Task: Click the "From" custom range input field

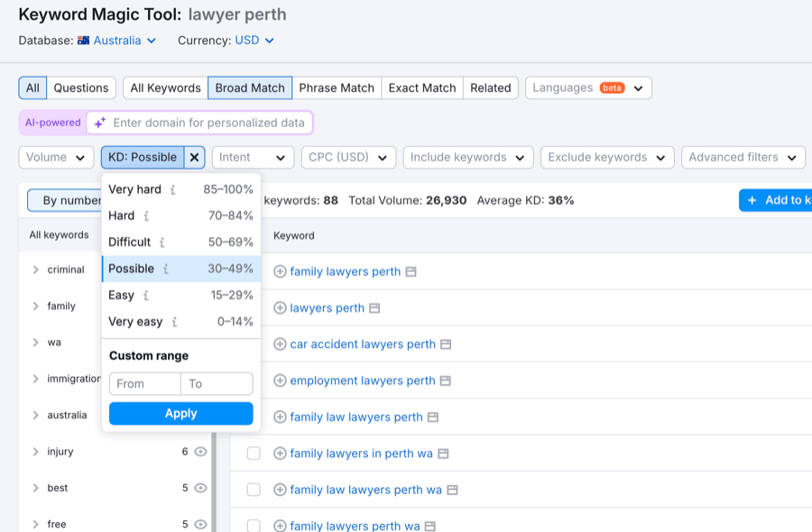Action: (143, 383)
